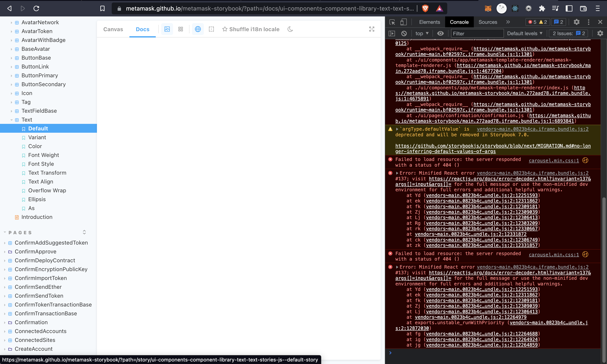The width and height of the screenshot is (607, 364).
Task: Open the Sources panel in DevTools
Action: pyautogui.click(x=487, y=22)
